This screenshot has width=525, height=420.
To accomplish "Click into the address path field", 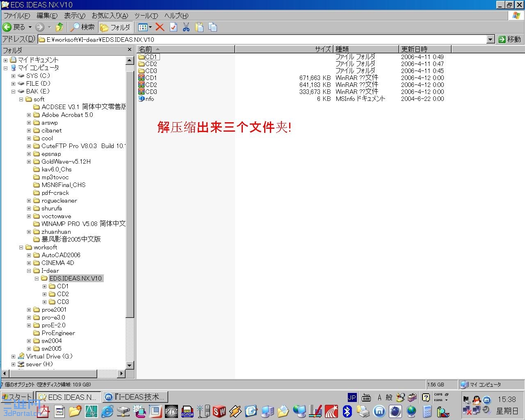I will point(262,39).
